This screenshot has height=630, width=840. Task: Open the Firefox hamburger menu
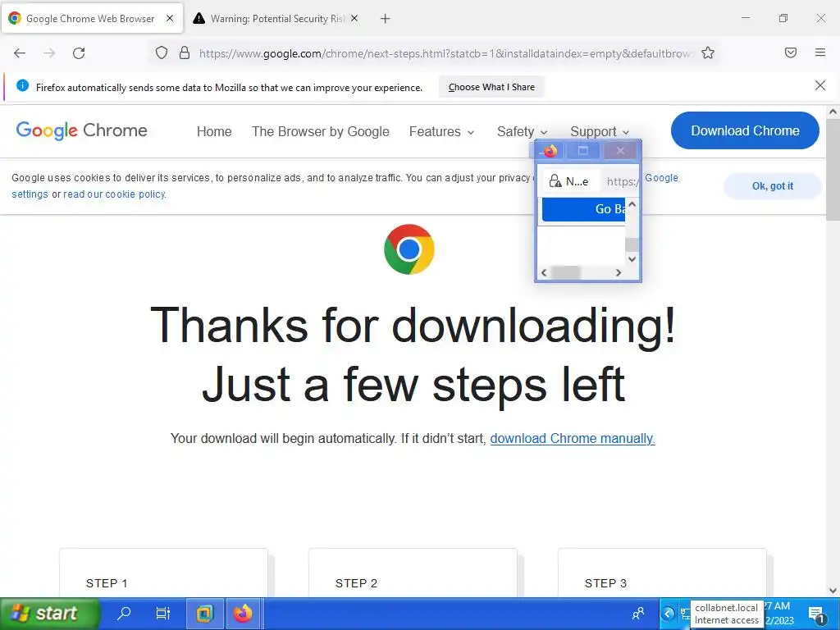819,52
